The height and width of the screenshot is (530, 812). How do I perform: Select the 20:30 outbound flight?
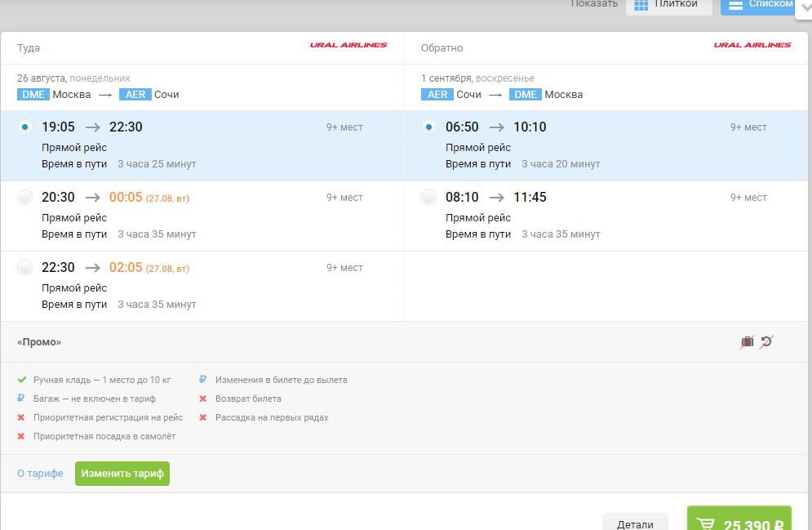(x=25, y=198)
